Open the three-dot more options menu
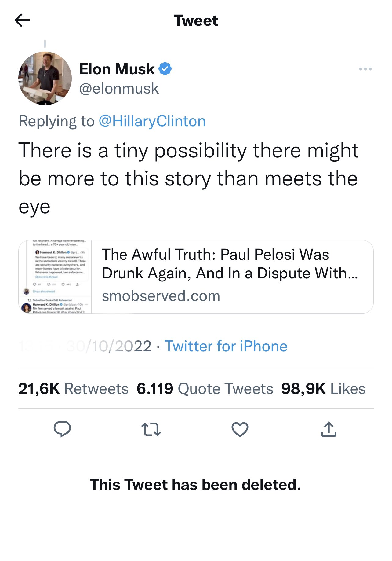Screen dimensions: 392x561 click(365, 69)
